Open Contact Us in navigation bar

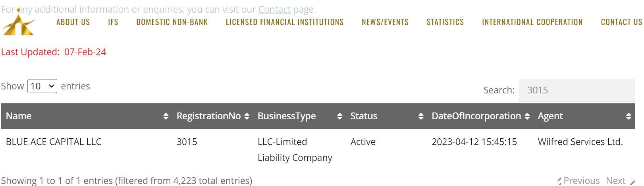[x=621, y=22]
